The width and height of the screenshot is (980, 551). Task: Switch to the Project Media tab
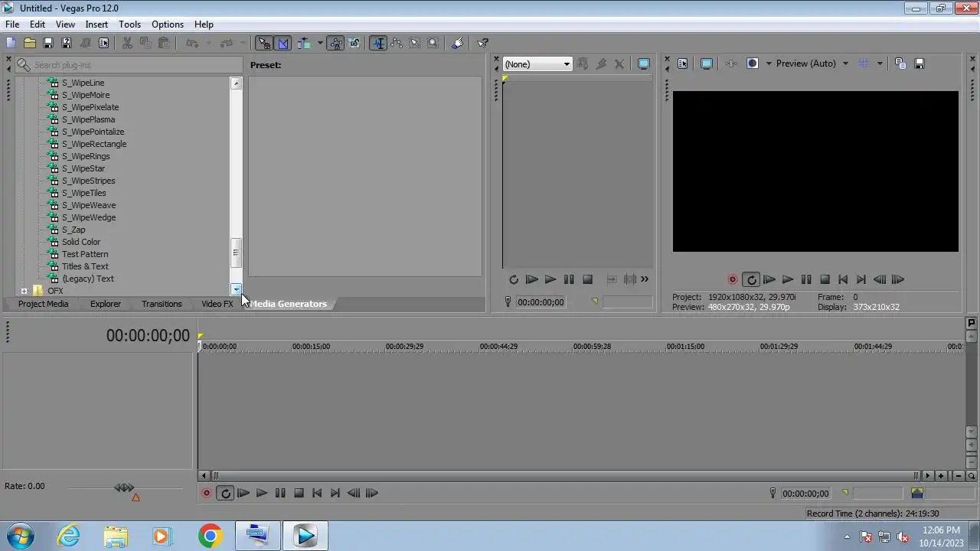[x=43, y=304]
